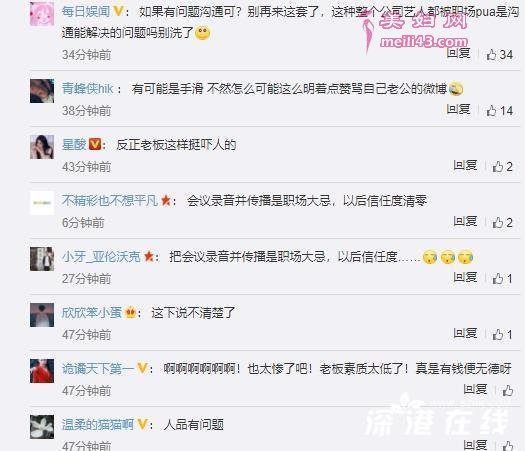Image resolution: width=525 pixels, height=451 pixels.
Task: Reply to 每日娱闻's comment
Action: pos(458,53)
